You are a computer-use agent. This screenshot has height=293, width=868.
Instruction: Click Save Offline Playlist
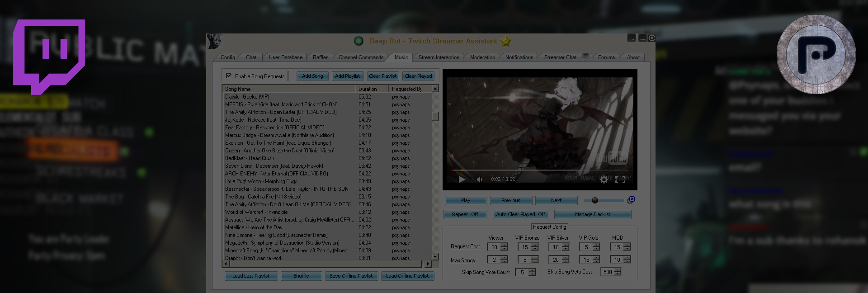[x=351, y=276]
